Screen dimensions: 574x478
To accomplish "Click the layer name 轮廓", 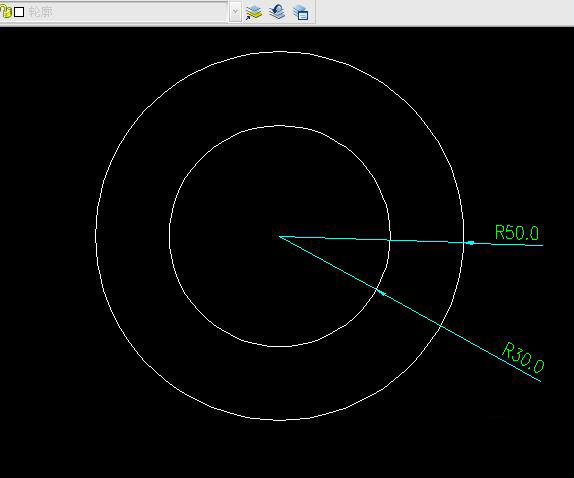I will coord(41,12).
